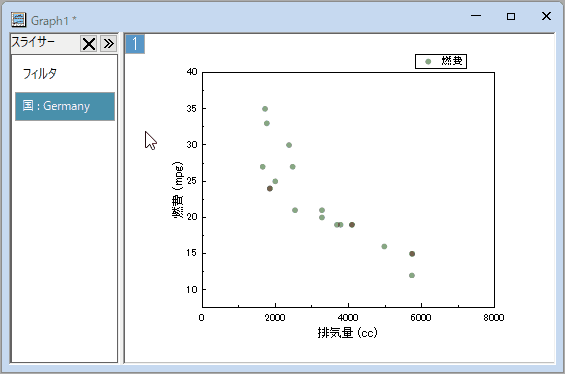Viewport: 565px width, 374px height.
Task: Click the 排気量 (cc) x-axis title
Action: 347,332
